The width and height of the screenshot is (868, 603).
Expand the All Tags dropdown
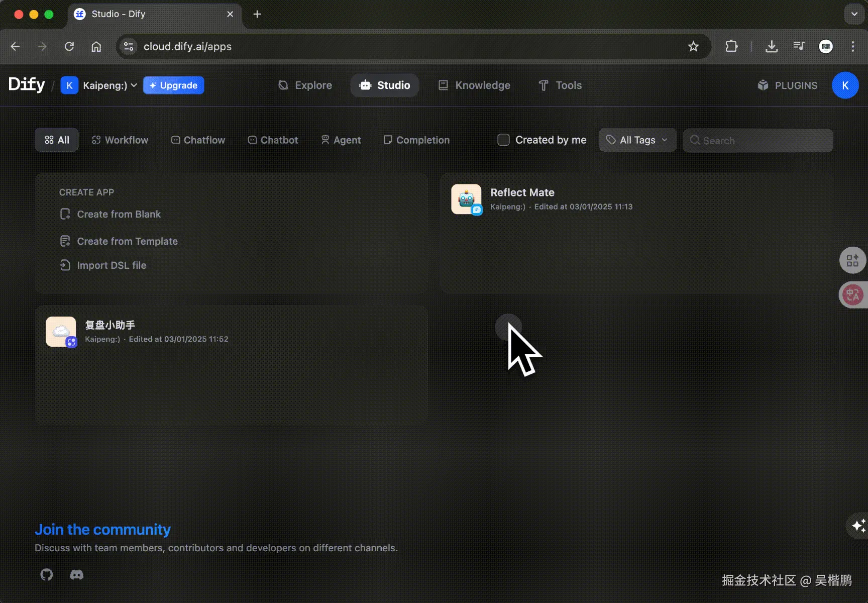637,140
